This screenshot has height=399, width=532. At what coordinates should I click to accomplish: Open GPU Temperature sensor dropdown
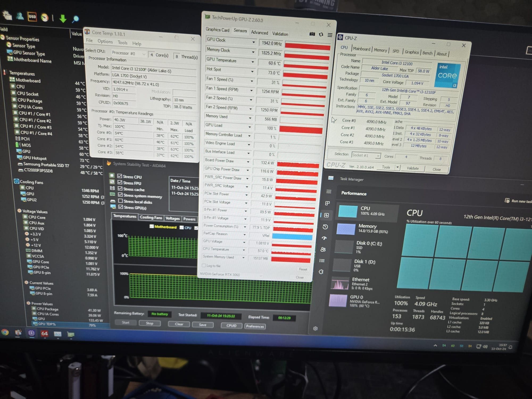point(253,62)
